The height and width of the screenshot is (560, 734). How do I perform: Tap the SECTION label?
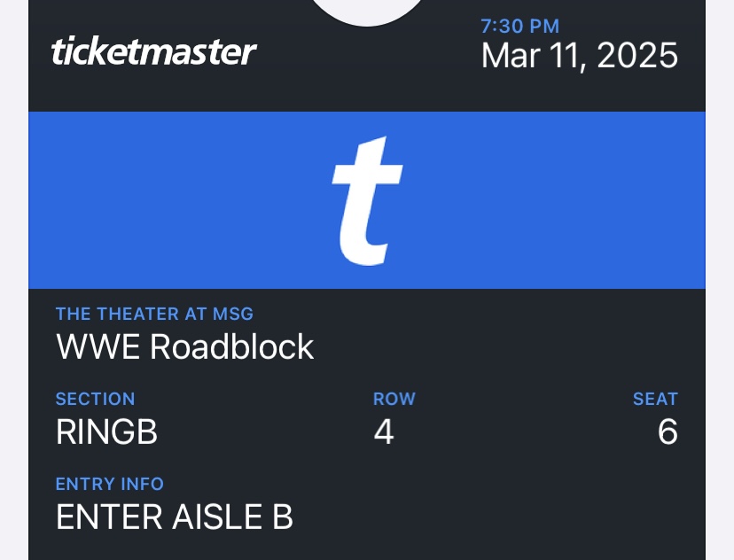(95, 399)
